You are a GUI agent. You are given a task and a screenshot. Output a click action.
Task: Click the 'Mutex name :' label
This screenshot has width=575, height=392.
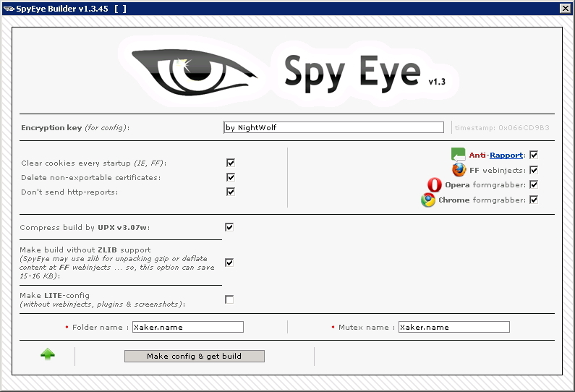click(x=367, y=327)
